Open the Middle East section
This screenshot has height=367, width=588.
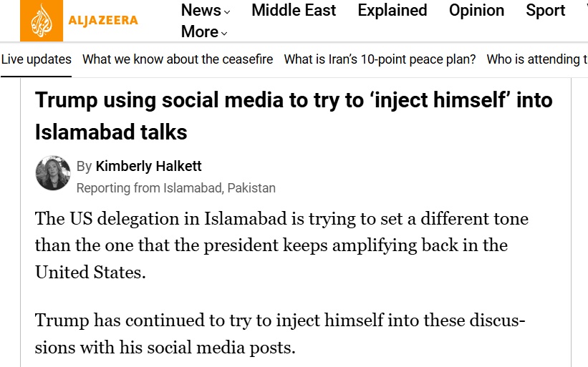click(294, 11)
